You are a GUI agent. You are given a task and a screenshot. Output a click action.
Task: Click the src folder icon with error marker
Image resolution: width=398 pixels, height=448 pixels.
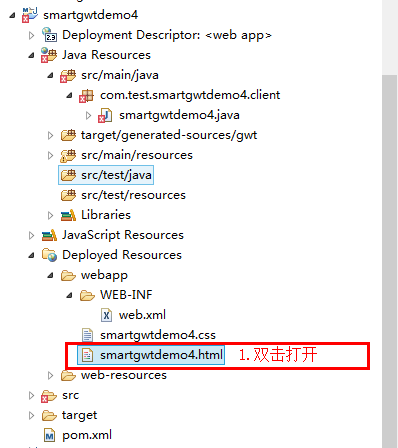click(49, 396)
